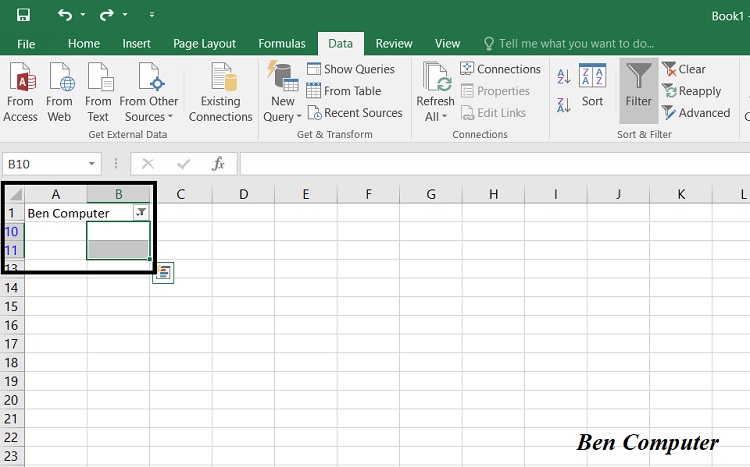Import data From Text

[x=99, y=92]
